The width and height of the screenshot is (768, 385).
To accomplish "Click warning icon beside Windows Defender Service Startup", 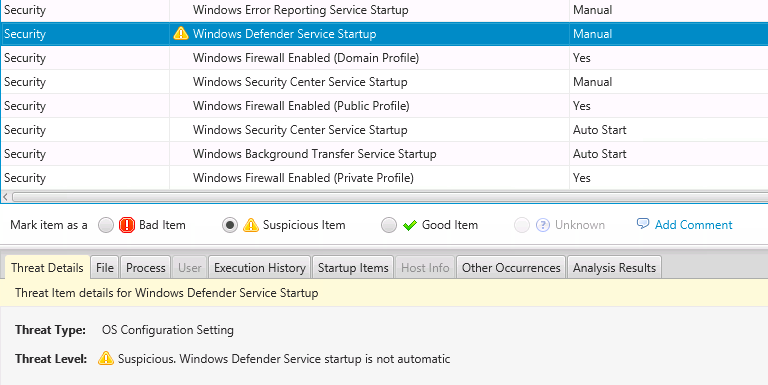I will tap(181, 33).
